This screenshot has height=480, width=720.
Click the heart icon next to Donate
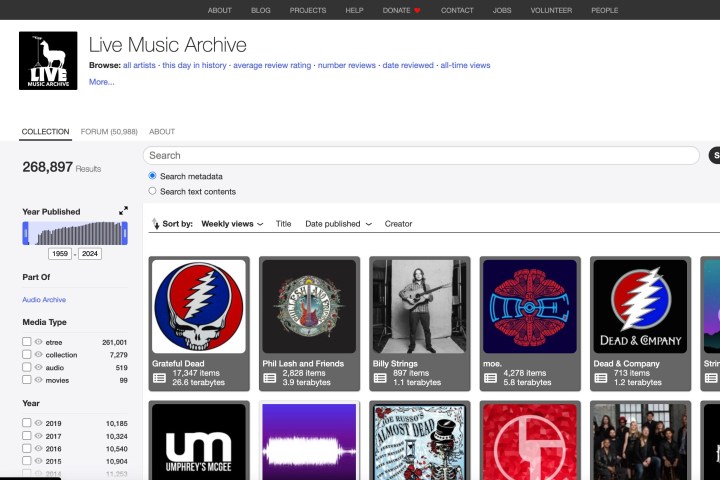pyautogui.click(x=417, y=10)
